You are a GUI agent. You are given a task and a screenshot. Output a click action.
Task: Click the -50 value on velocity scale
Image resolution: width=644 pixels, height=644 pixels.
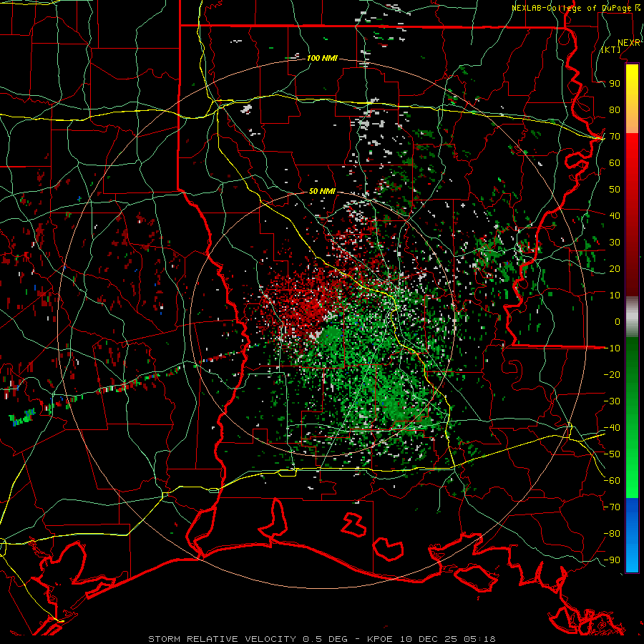pyautogui.click(x=612, y=454)
